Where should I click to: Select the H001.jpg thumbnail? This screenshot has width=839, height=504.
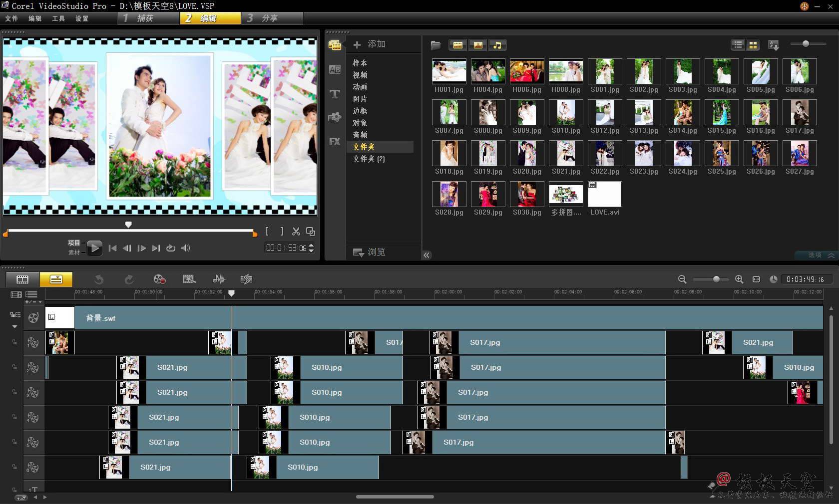[x=449, y=71]
